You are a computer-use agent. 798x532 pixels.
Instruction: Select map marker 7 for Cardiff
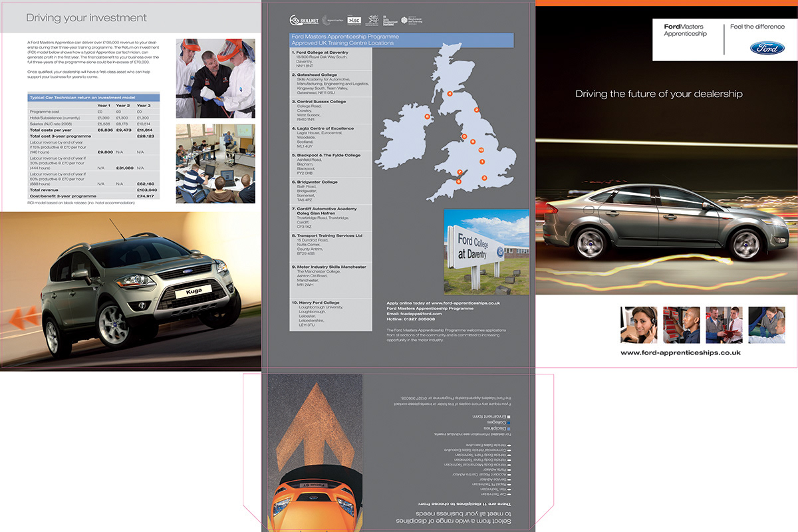[460, 172]
